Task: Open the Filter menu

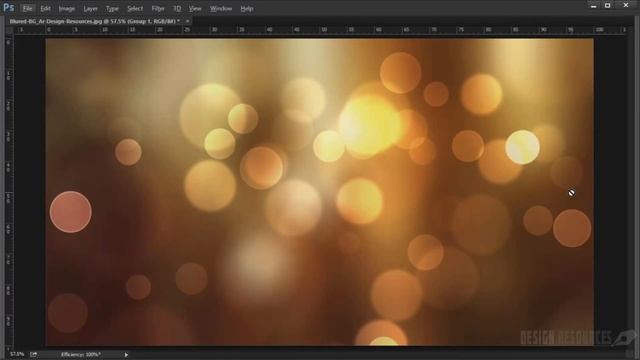Action: pos(158,8)
